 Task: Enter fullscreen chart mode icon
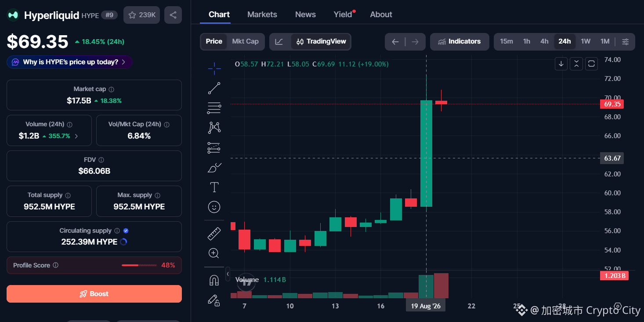(591, 64)
